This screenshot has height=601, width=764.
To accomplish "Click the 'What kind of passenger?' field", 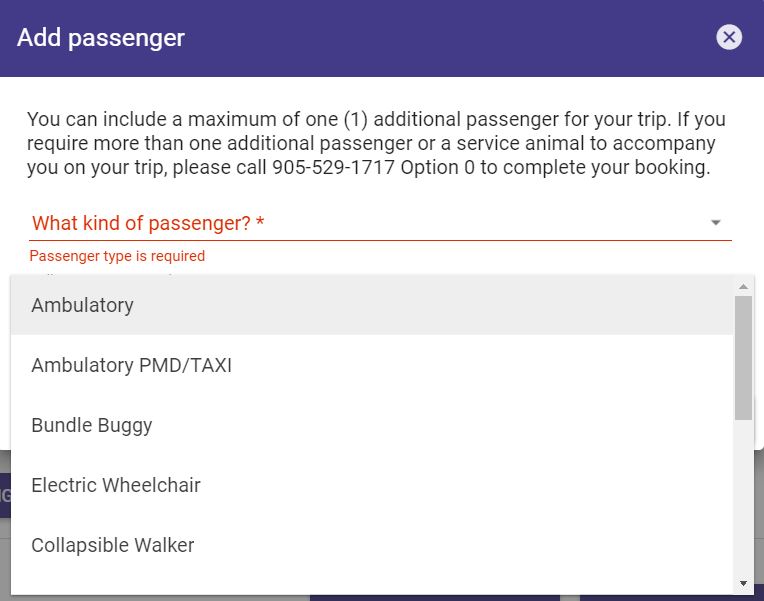I will click(380, 223).
